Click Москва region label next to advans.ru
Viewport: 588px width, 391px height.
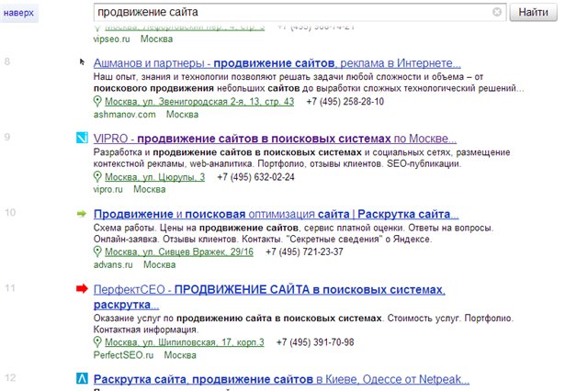point(159,264)
